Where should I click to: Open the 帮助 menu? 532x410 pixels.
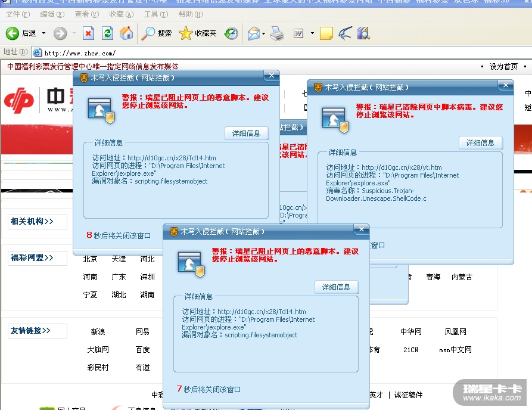pyautogui.click(x=190, y=14)
